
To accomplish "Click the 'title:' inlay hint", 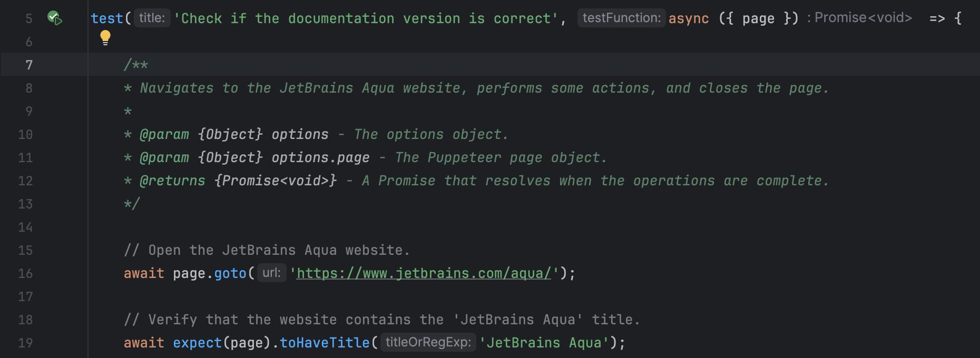I will coord(152,18).
